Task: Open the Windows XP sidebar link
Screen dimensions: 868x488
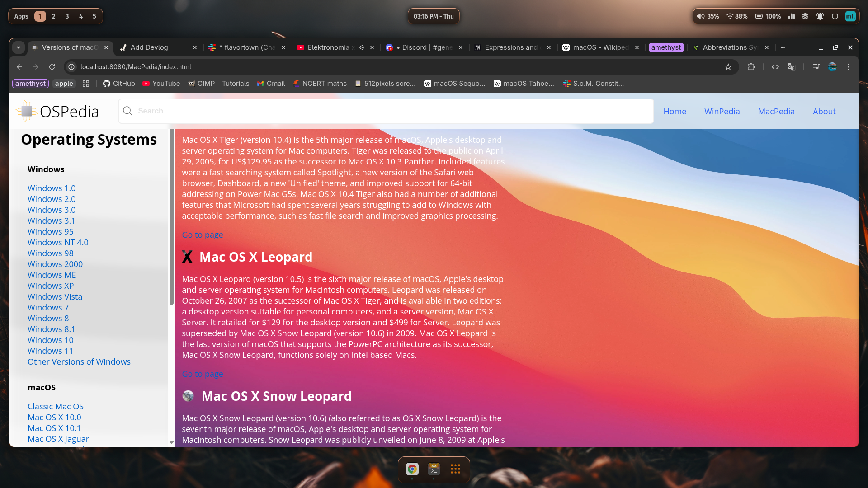Action: point(50,286)
